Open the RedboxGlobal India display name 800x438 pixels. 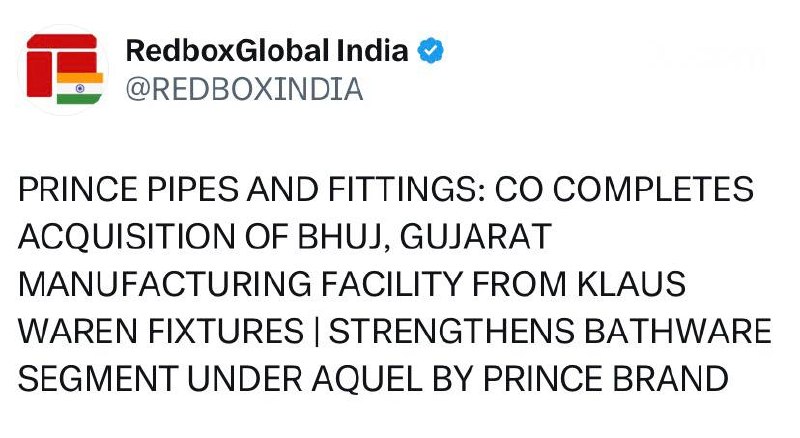pyautogui.click(x=267, y=51)
